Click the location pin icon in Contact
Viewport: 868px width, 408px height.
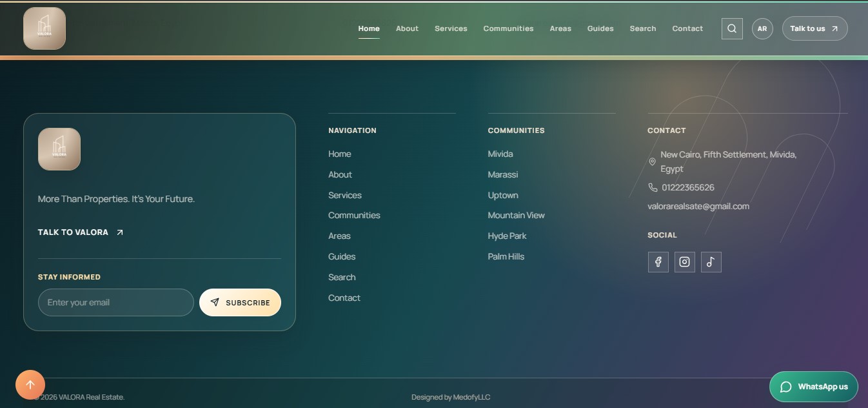coord(653,161)
